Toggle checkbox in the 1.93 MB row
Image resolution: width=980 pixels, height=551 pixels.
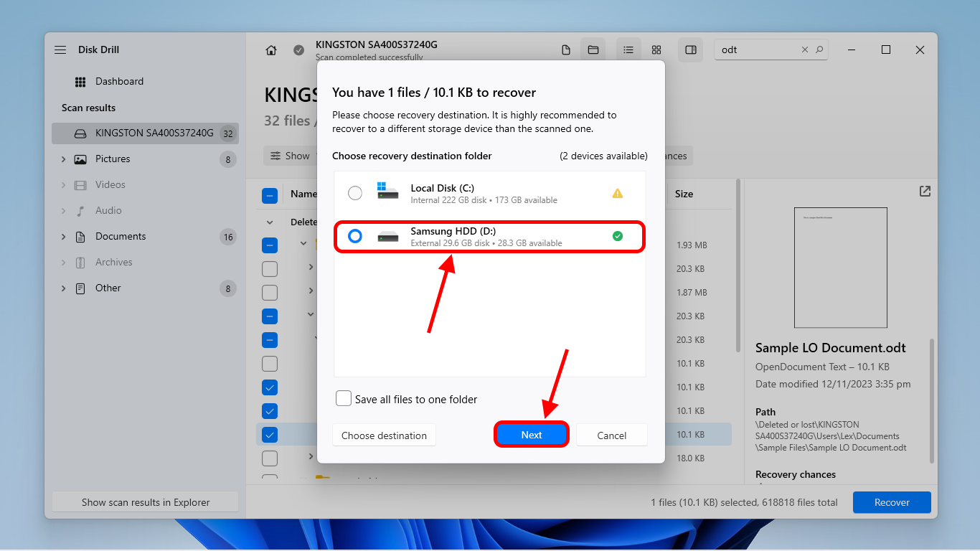pos(270,245)
